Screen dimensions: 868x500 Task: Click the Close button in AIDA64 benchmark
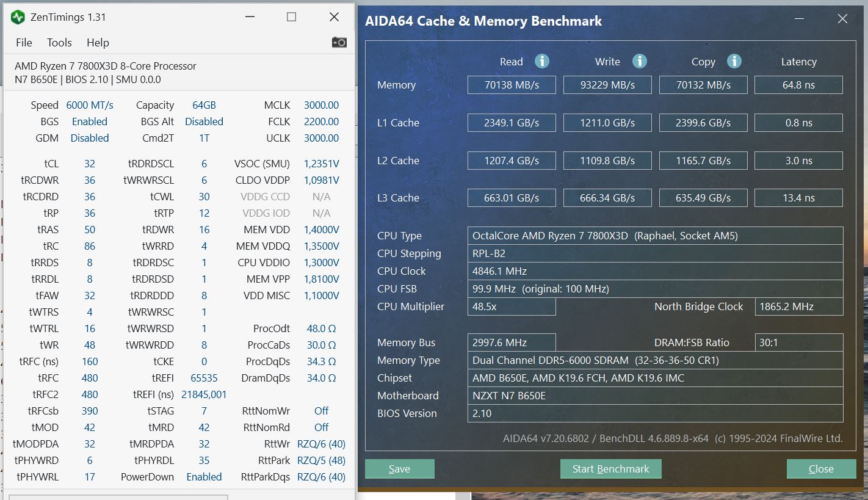(821, 469)
